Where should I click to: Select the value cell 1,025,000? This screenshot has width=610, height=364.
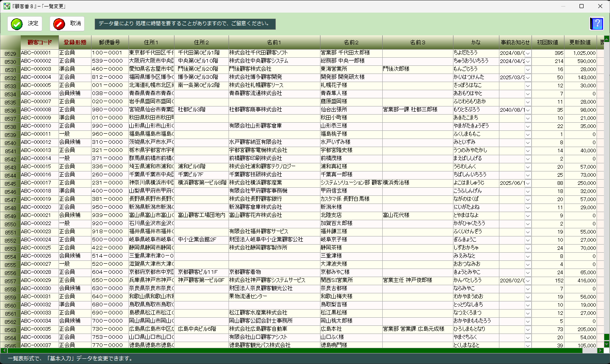tap(580, 53)
